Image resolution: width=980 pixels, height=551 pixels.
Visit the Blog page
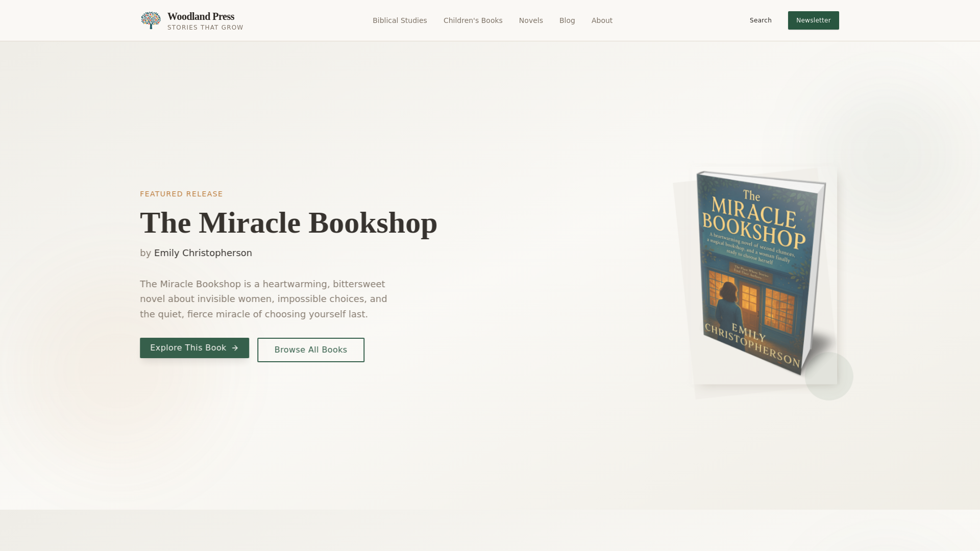coord(567,20)
